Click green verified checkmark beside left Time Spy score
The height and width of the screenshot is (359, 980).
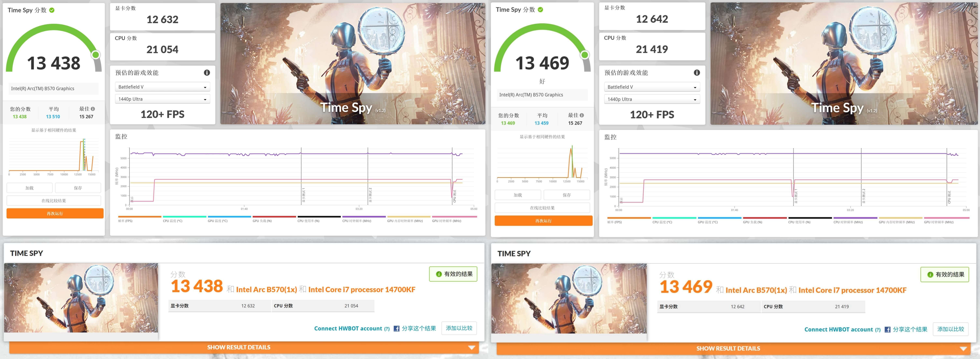tap(52, 10)
